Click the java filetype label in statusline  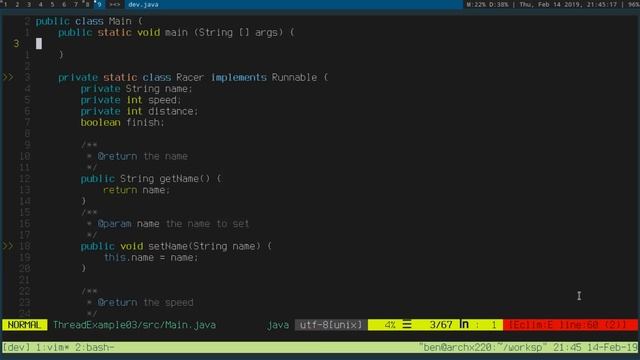(x=278, y=325)
